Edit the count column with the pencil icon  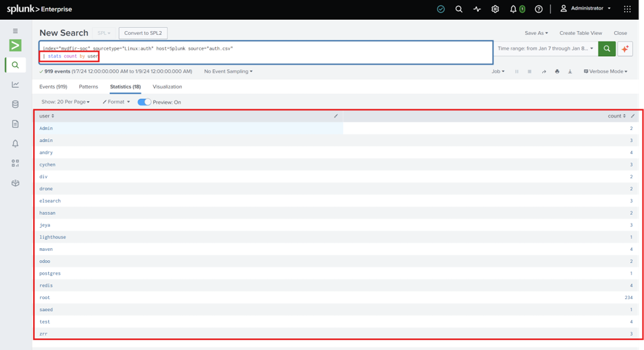pyautogui.click(x=633, y=116)
